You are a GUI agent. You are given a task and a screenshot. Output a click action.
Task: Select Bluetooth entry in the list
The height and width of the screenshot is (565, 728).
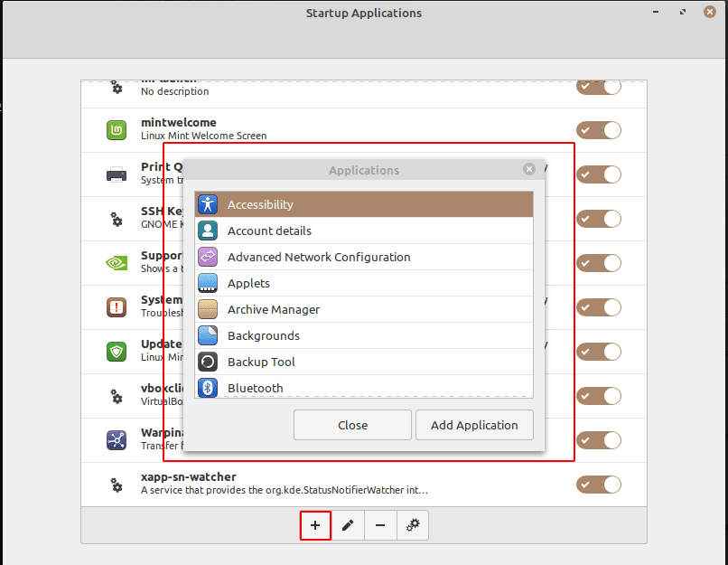[x=364, y=387]
